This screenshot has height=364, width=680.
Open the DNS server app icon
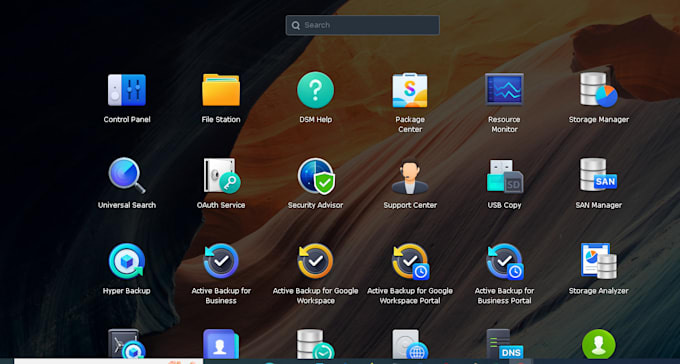coord(504,344)
